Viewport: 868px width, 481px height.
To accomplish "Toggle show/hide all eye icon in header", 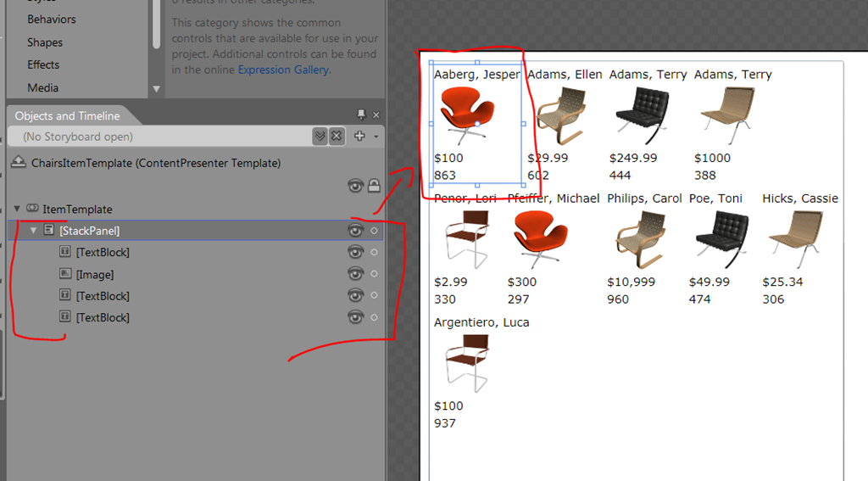I will (x=355, y=186).
